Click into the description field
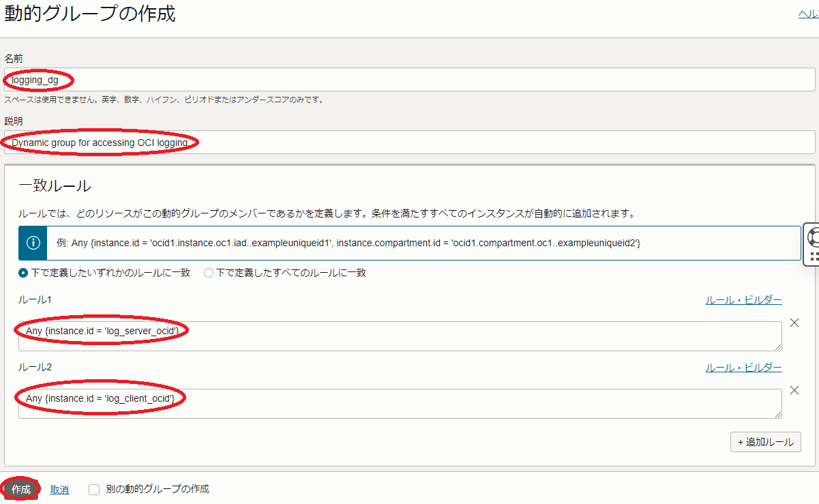This screenshot has height=504, width=819. point(409,143)
